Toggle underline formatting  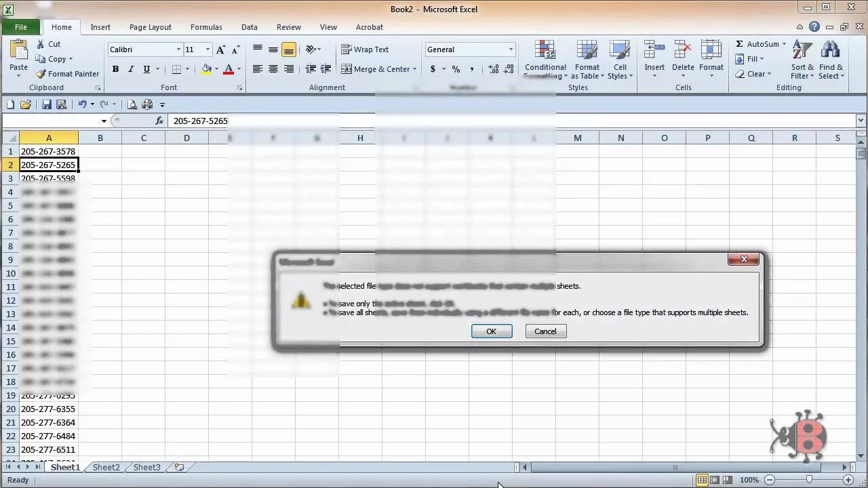click(x=146, y=69)
